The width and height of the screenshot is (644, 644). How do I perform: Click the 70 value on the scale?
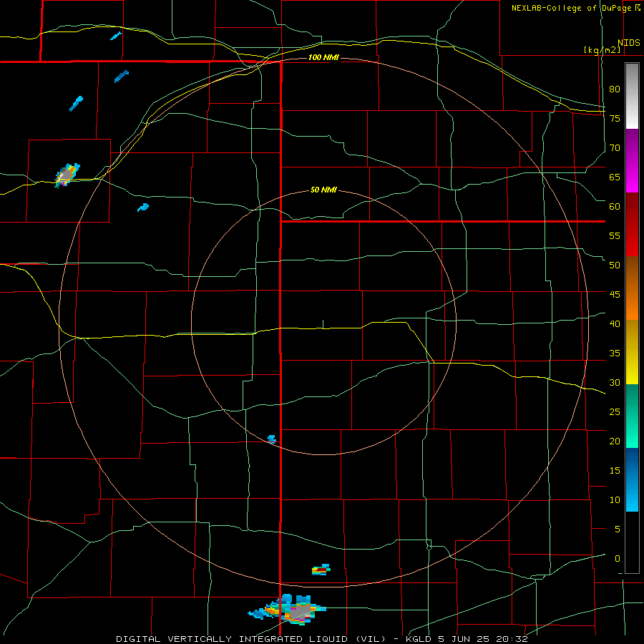pos(615,148)
